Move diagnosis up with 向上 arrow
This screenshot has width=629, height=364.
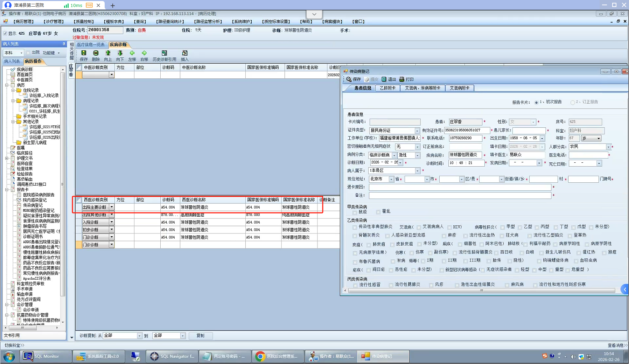coord(108,53)
